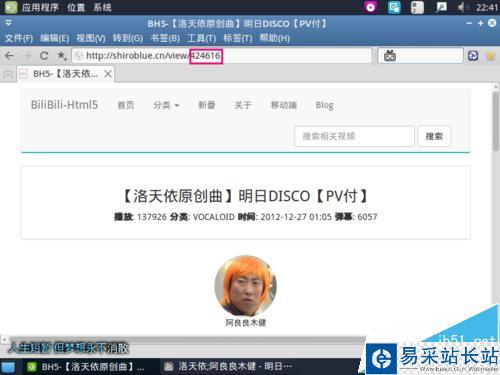Open the 系统 panel menu
The width and height of the screenshot is (500, 375).
click(102, 7)
